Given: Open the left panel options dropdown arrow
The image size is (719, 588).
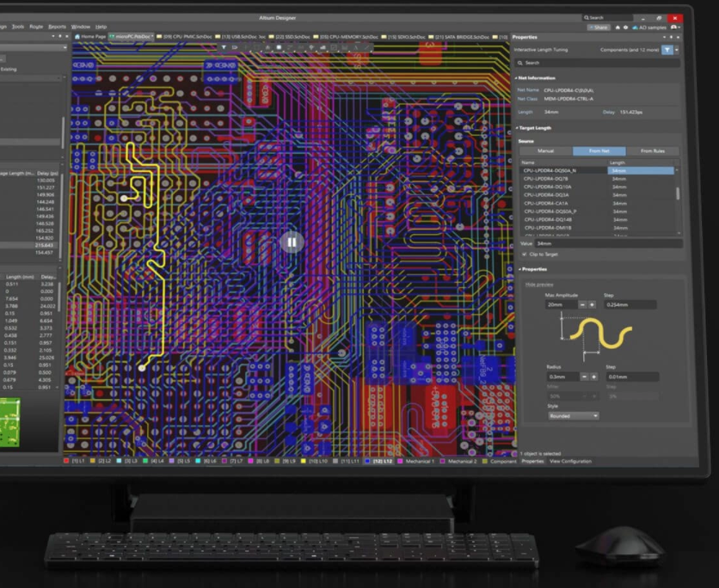Looking at the screenshot, I should (53, 36).
